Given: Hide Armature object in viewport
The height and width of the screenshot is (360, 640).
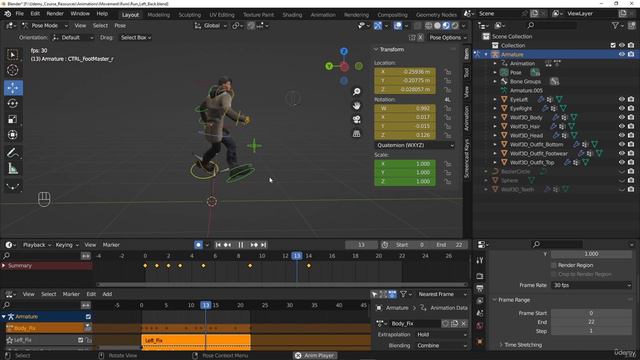Looking at the screenshot, I should [622, 54].
